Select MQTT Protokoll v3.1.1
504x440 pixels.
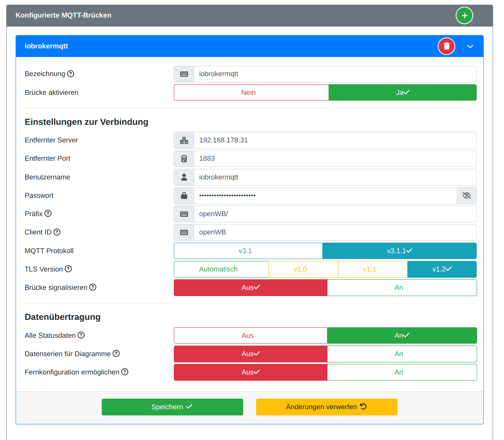[400, 251]
